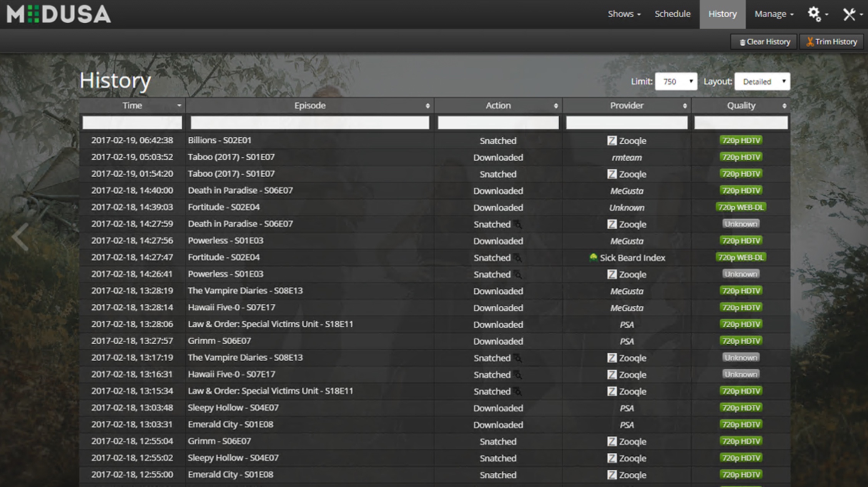This screenshot has width=868, height=487.
Task: Sort the table by Quality column
Action: (741, 105)
